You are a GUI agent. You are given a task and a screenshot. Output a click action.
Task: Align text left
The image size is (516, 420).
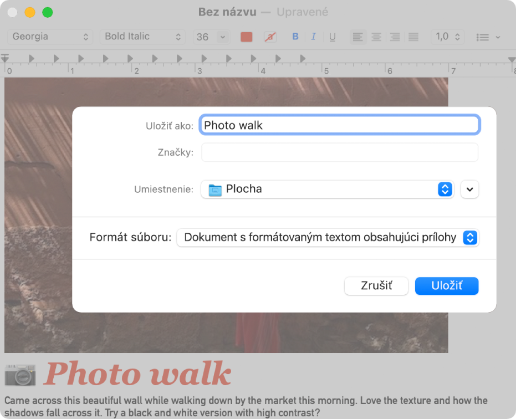(357, 37)
